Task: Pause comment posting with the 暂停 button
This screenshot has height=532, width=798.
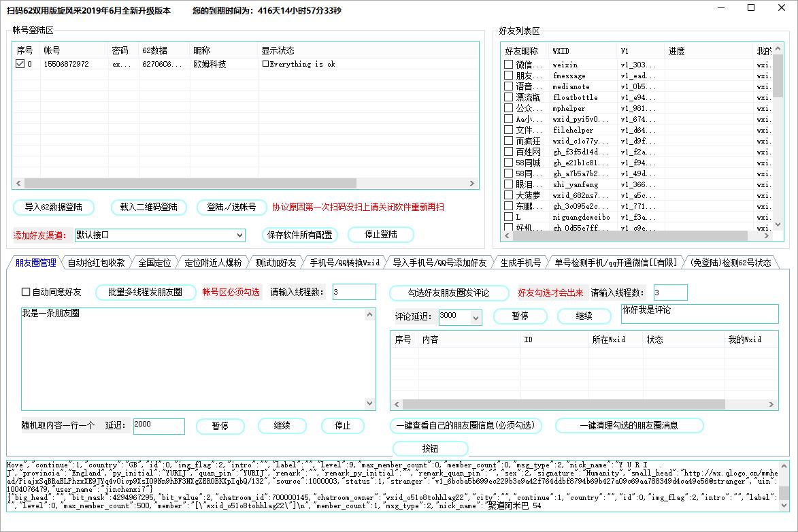Action: (x=520, y=316)
